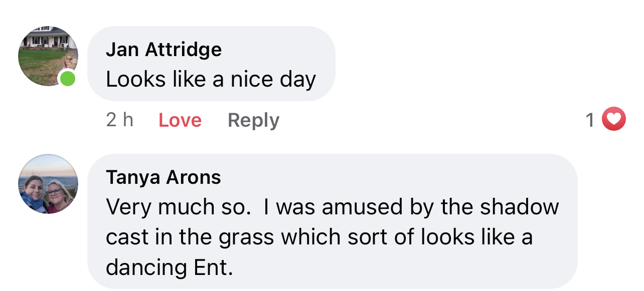View Tanya Arons' profile picture
The width and height of the screenshot is (644, 291).
(48, 184)
